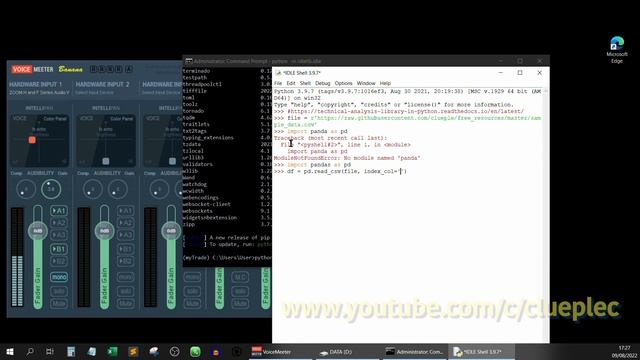Click IDLE Shell window title icon
This screenshot has height=360, width=640.
(278, 73)
